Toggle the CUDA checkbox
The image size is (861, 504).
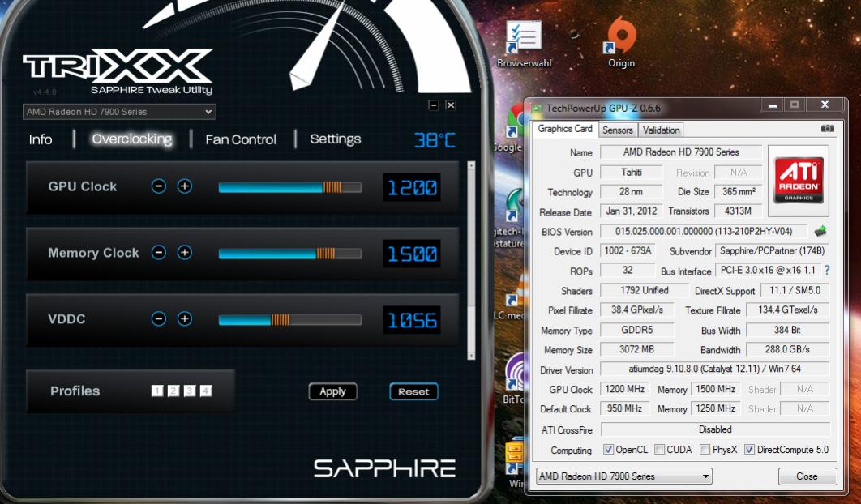click(x=659, y=450)
